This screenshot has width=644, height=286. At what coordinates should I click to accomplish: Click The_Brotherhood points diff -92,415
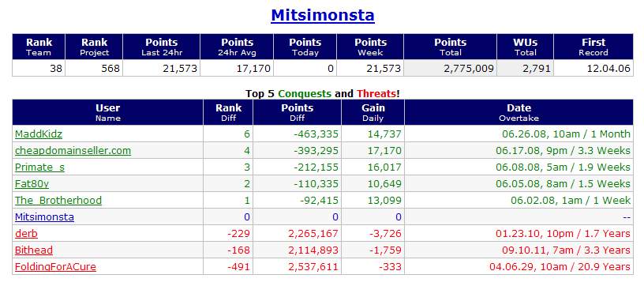click(x=319, y=201)
